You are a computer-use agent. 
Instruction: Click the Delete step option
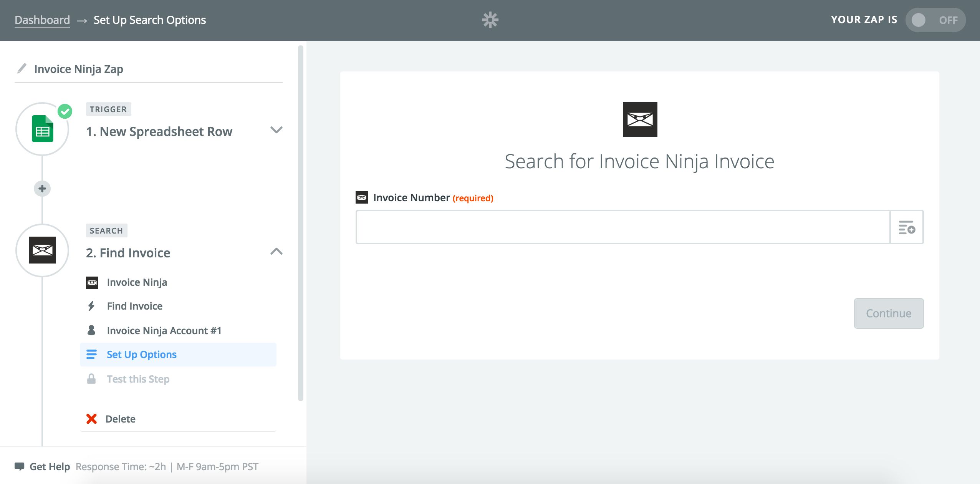178,419
